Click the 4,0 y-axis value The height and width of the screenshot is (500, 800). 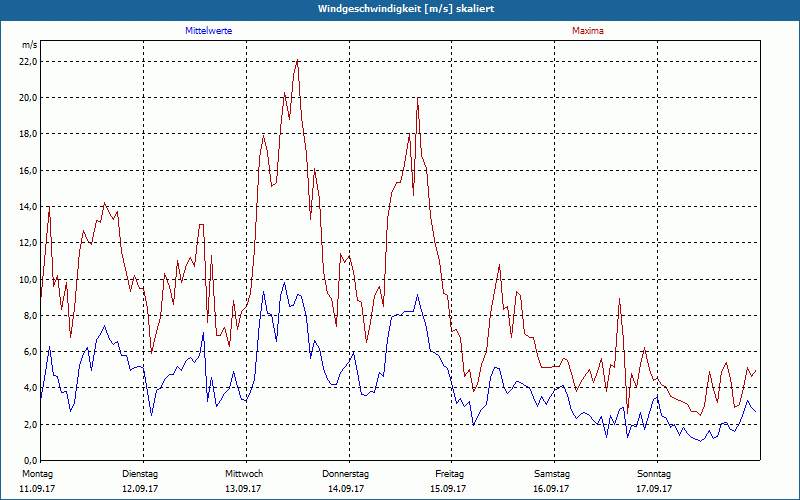[x=31, y=388]
